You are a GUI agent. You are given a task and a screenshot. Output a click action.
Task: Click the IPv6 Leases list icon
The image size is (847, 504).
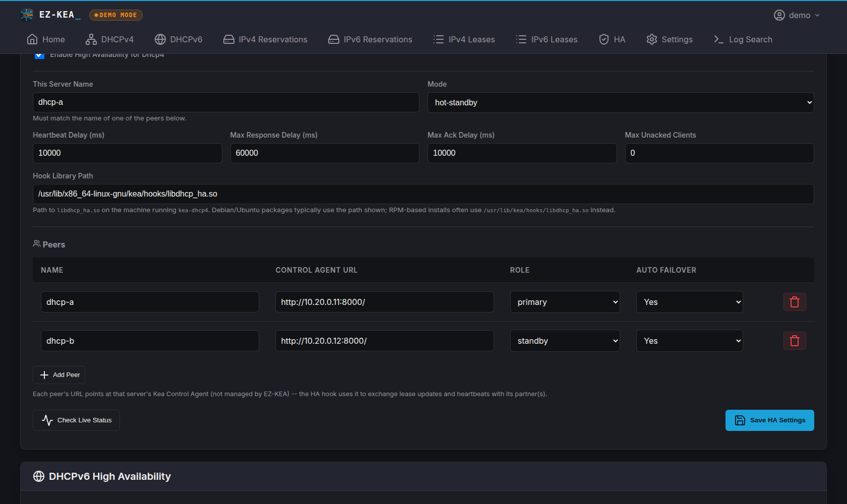(x=521, y=39)
